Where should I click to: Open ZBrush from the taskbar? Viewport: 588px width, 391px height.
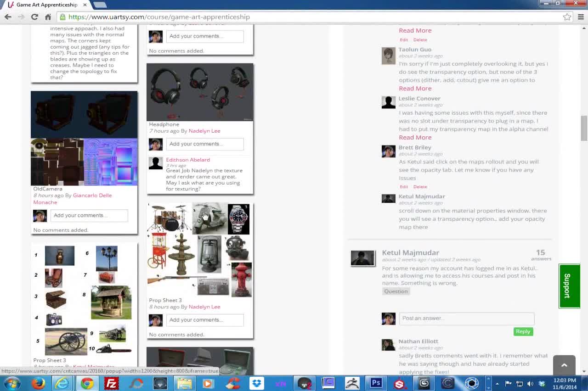pyautogui.click(x=352, y=383)
